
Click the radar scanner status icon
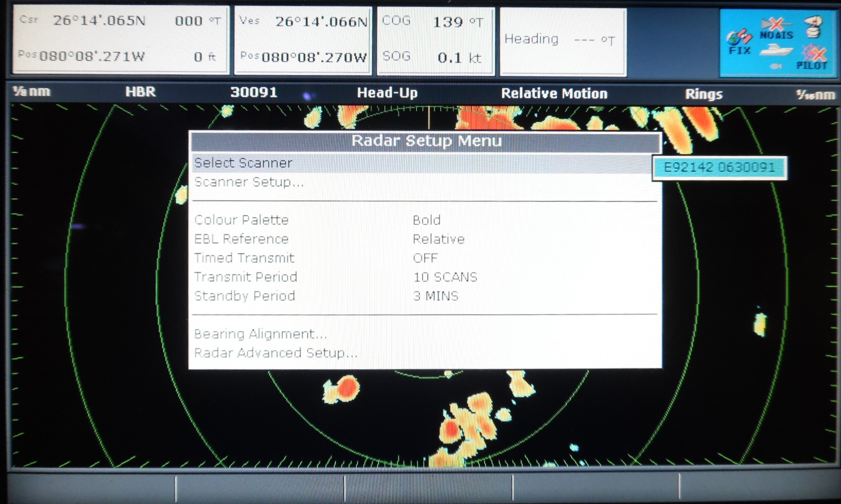coord(813,27)
